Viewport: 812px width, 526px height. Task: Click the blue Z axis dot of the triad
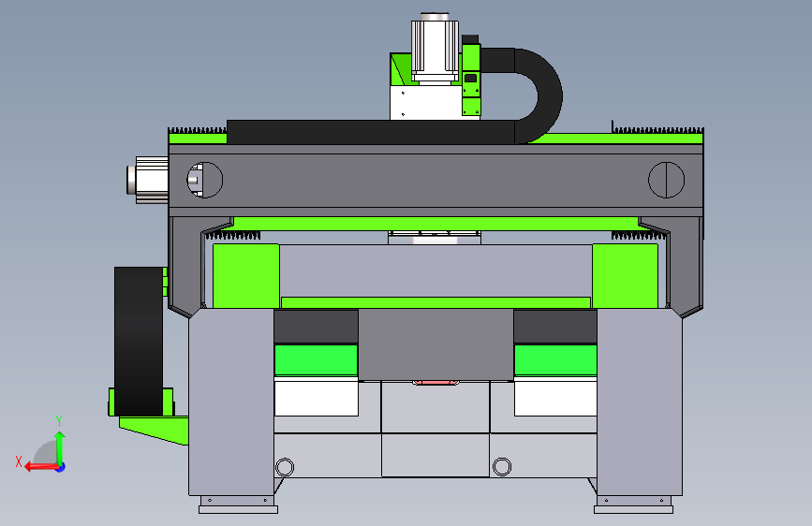[61, 467]
